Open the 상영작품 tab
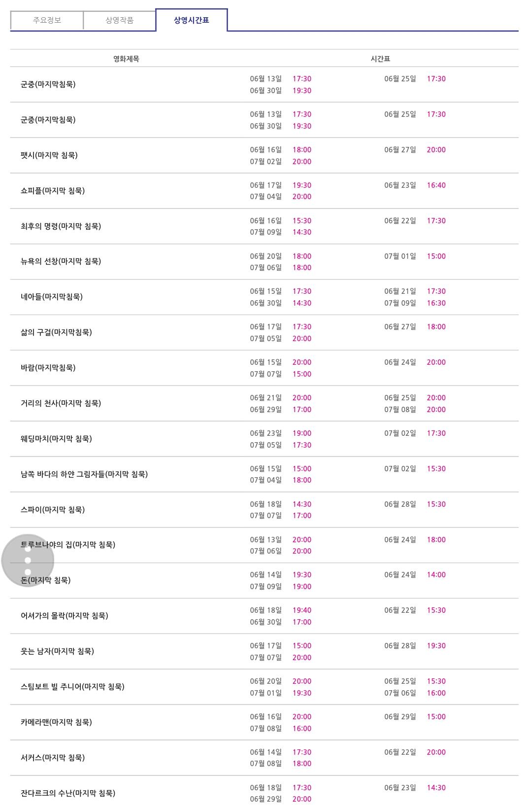Image resolution: width=532 pixels, height=810 pixels. (119, 20)
